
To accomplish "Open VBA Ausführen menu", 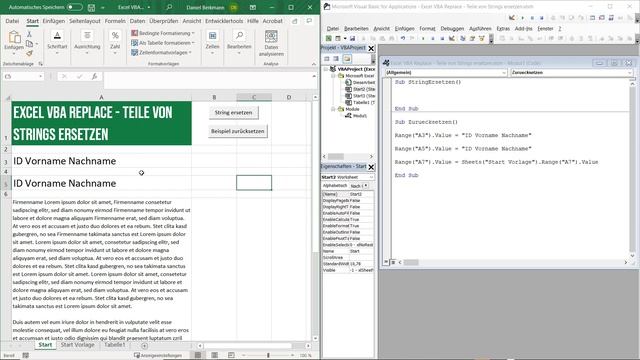I will (480, 29).
